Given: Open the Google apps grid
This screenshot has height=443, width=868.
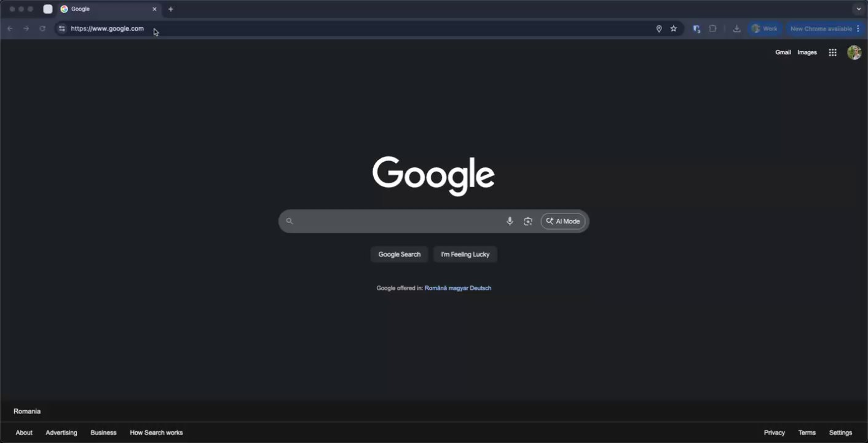Looking at the screenshot, I should pos(832,52).
